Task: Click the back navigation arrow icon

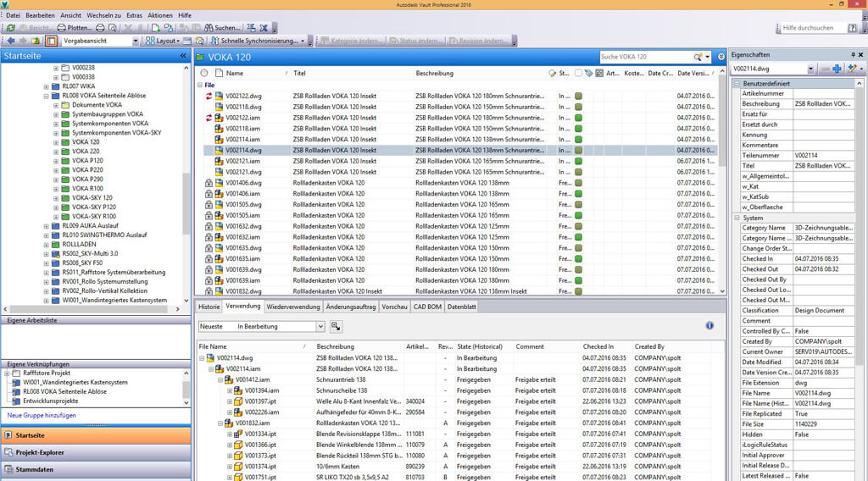Action: point(9,41)
